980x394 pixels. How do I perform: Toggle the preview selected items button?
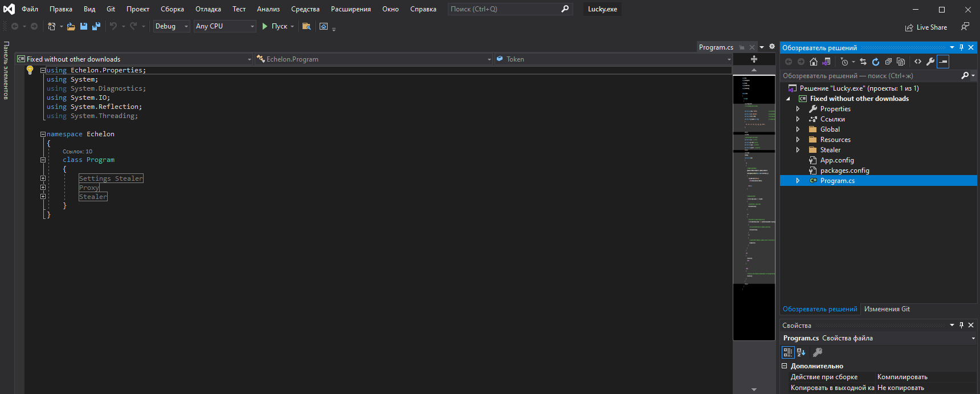943,62
